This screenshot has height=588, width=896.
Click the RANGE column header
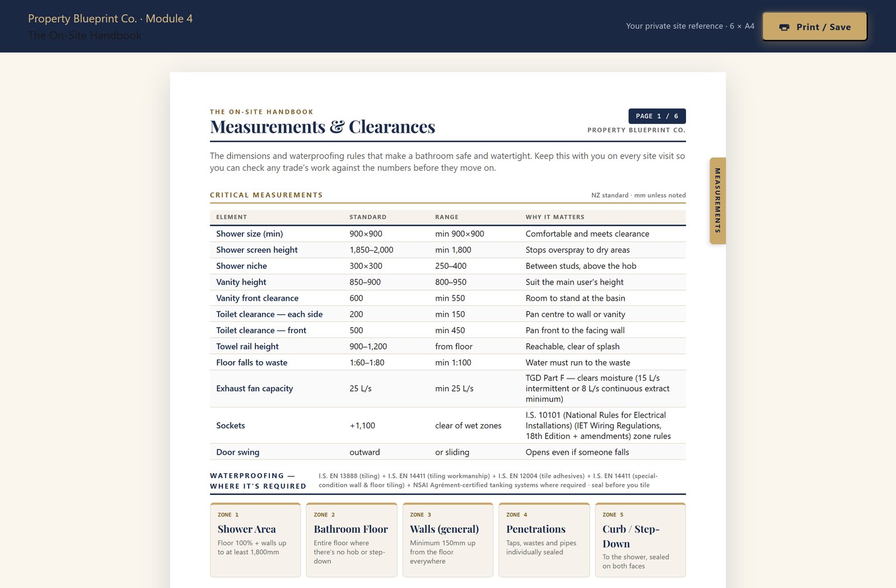point(447,217)
